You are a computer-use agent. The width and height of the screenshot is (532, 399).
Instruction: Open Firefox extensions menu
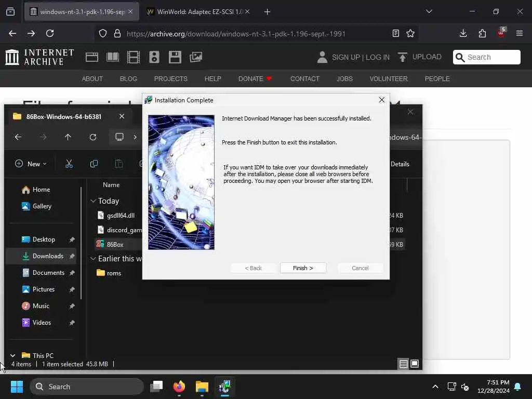click(482, 33)
